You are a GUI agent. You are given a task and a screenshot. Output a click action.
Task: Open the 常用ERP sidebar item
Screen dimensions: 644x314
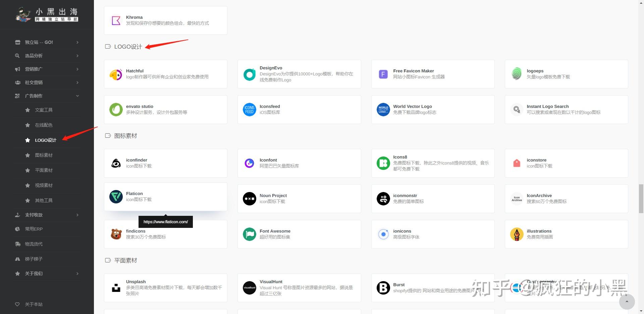tap(34, 229)
